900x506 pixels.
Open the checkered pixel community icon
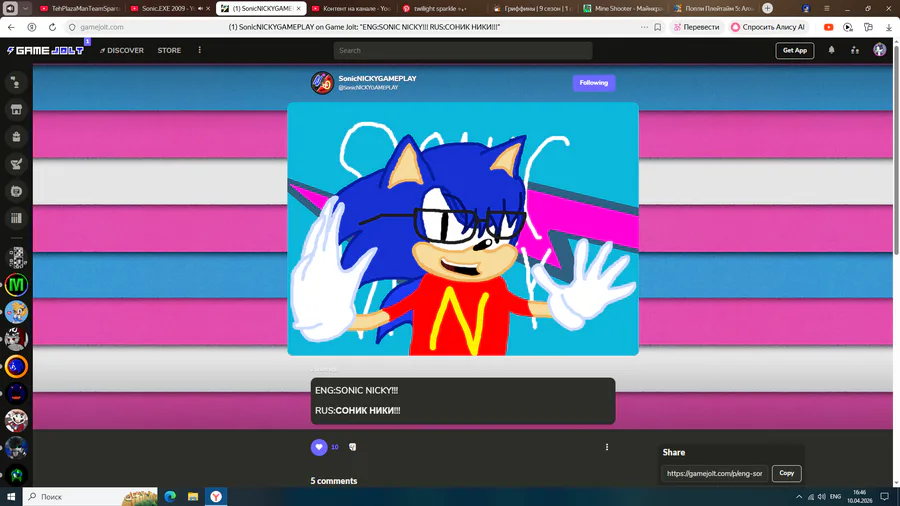16,258
